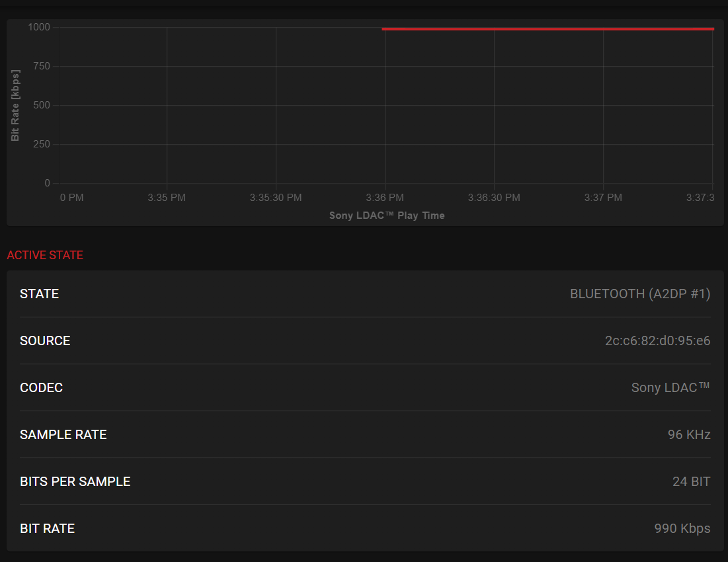Select the BITS PER SAMPLE row label
Screen dimensions: 728x562
(75, 482)
